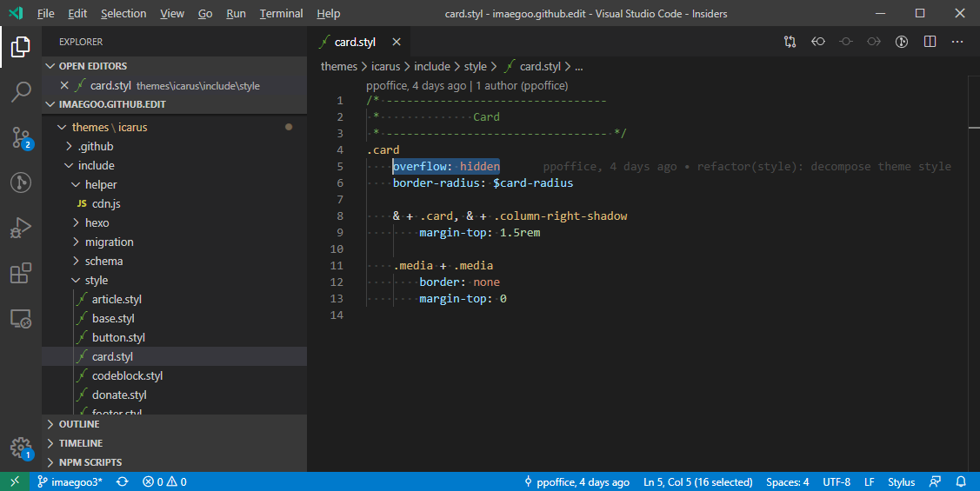Collapse the style folder
The width and height of the screenshot is (980, 491).
[175, 280]
